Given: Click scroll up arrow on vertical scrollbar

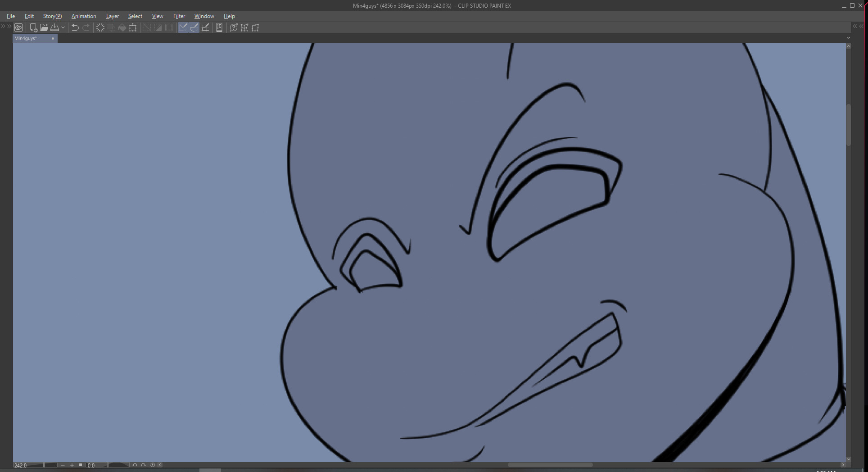Looking at the screenshot, I should [x=849, y=46].
